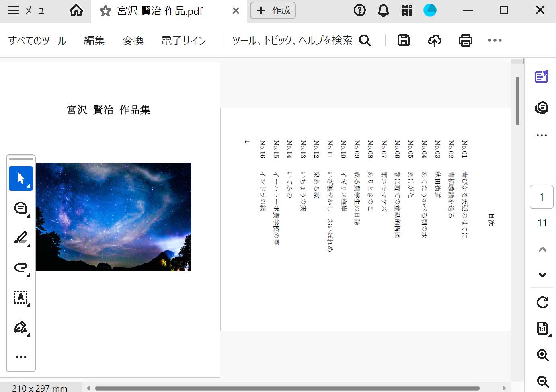
Task: Click the 作成 button
Action: [x=273, y=10]
